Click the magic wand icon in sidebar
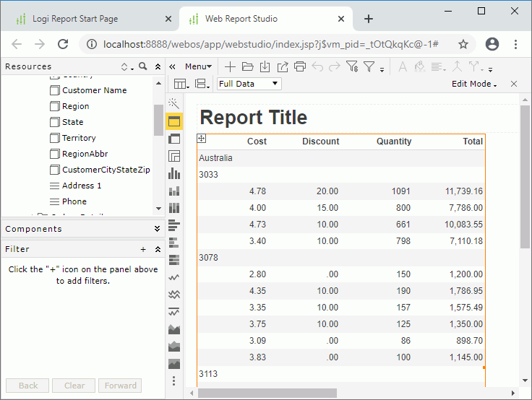The image size is (532, 400). point(173,103)
